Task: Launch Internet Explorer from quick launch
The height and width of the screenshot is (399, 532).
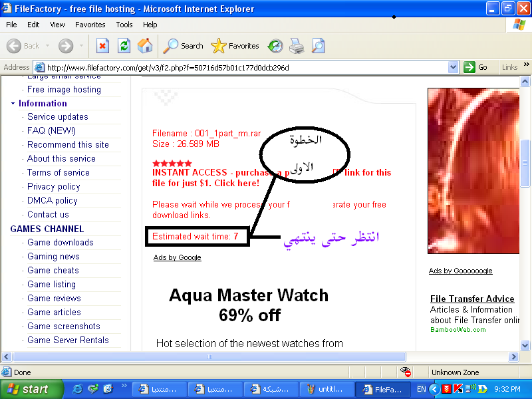Action: pos(77,389)
